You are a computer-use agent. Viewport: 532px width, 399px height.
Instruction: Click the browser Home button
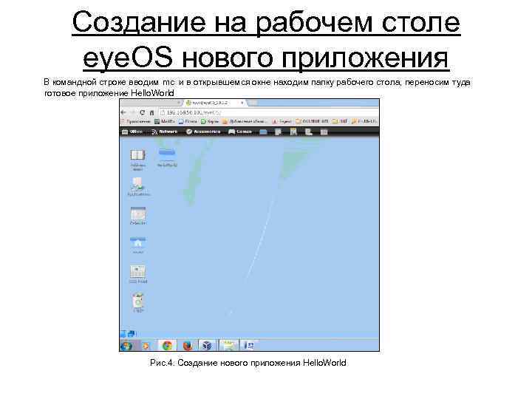tap(151, 112)
